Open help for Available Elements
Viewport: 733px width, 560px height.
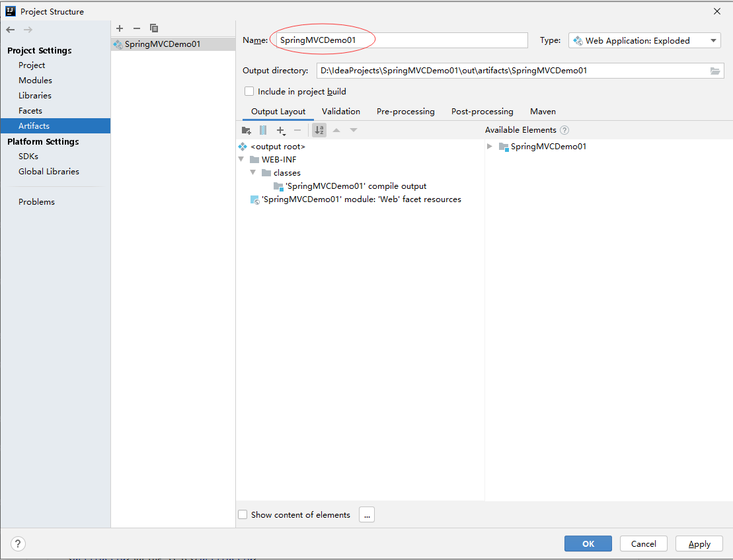coord(564,130)
